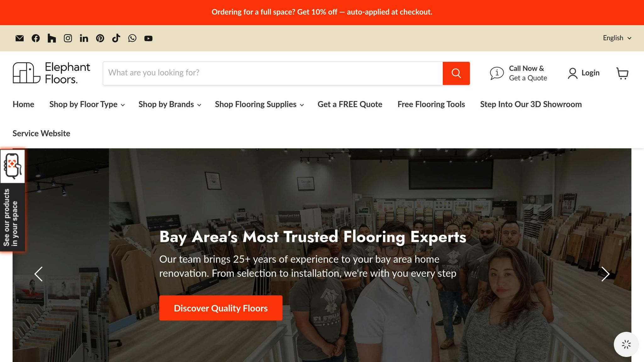Expand Shop by Floor Type menu
Viewport: 644px width, 362px height.
[87, 104]
